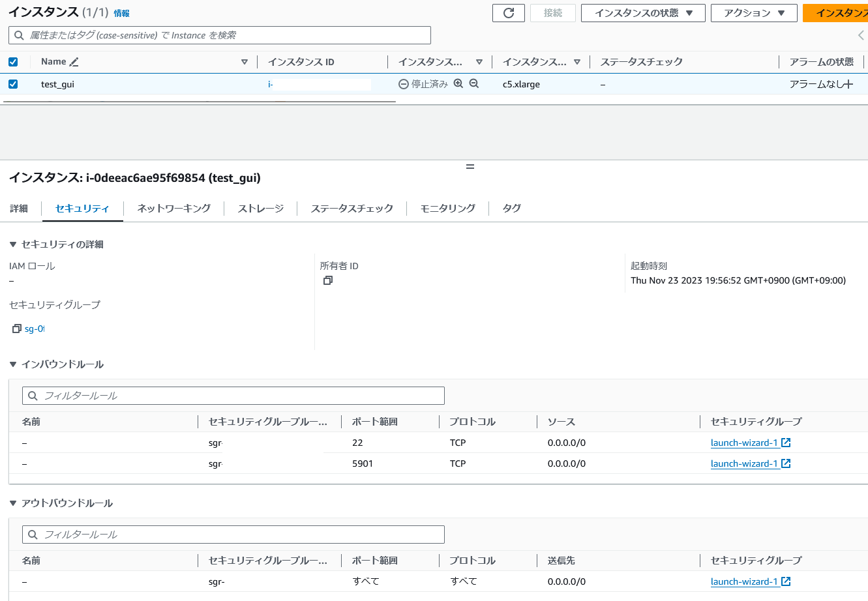Click the 接続 button
The width and height of the screenshot is (868, 601).
coord(553,13)
